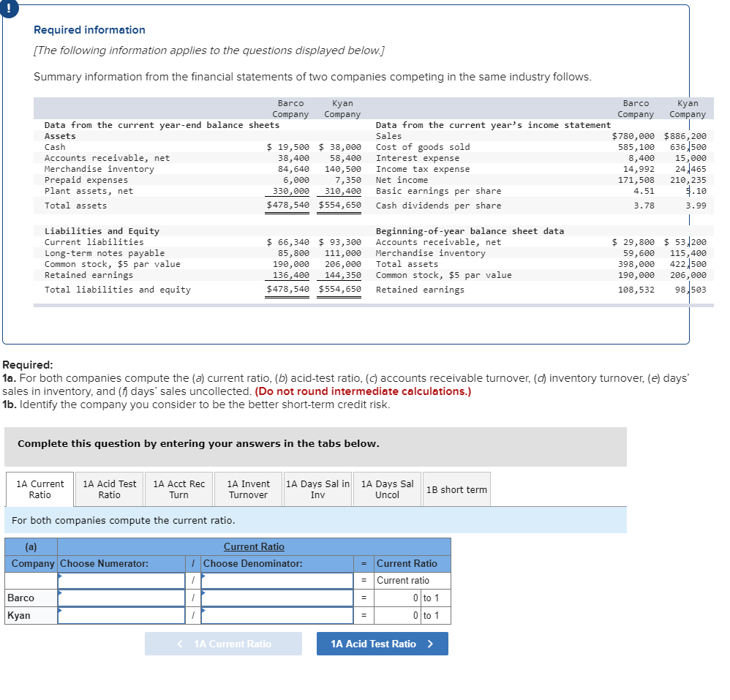Click the blank company name cell
The width and height of the screenshot is (730, 700).
[31, 580]
